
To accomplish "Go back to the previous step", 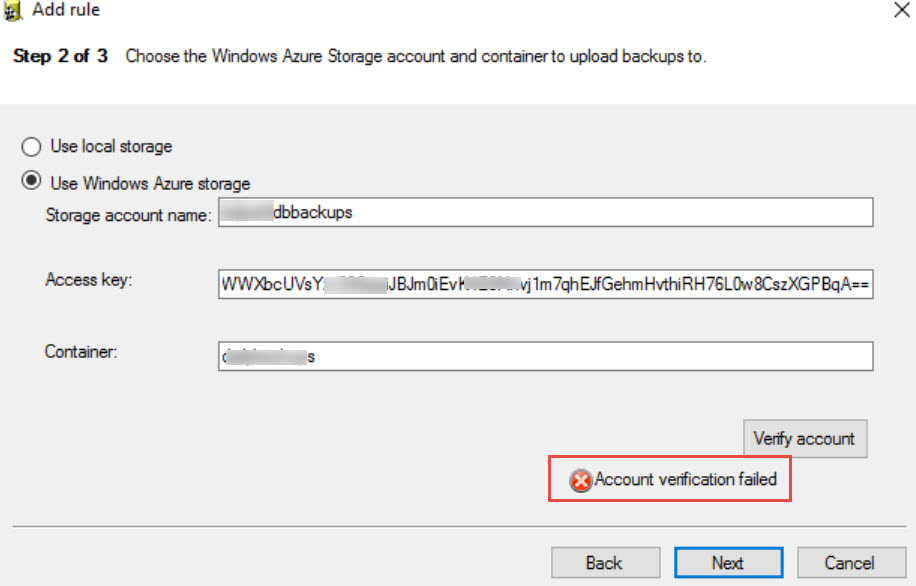I will pyautogui.click(x=606, y=563).
